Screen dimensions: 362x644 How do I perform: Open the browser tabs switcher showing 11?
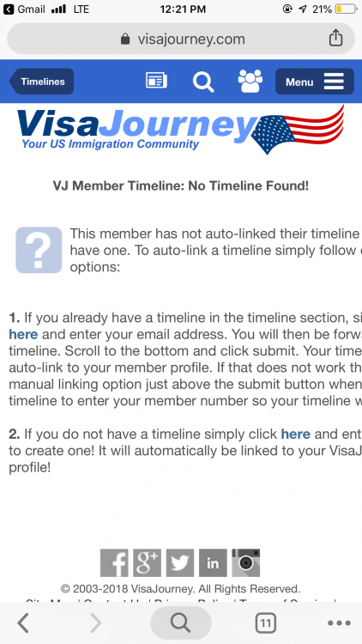265,623
